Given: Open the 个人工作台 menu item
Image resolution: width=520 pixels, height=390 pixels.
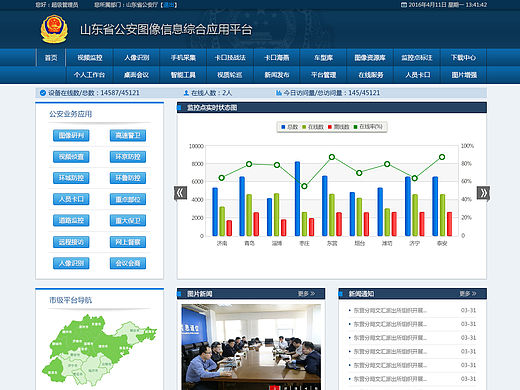Looking at the screenshot, I should [x=90, y=75].
